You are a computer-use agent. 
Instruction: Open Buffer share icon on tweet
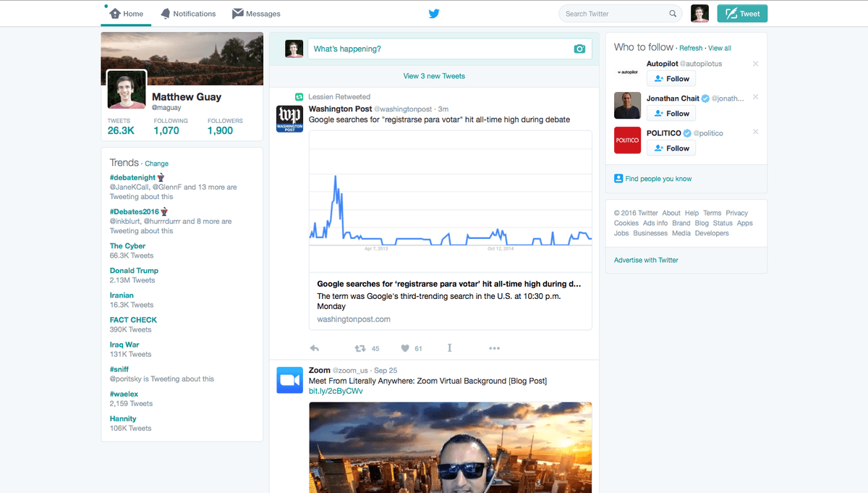(x=449, y=348)
